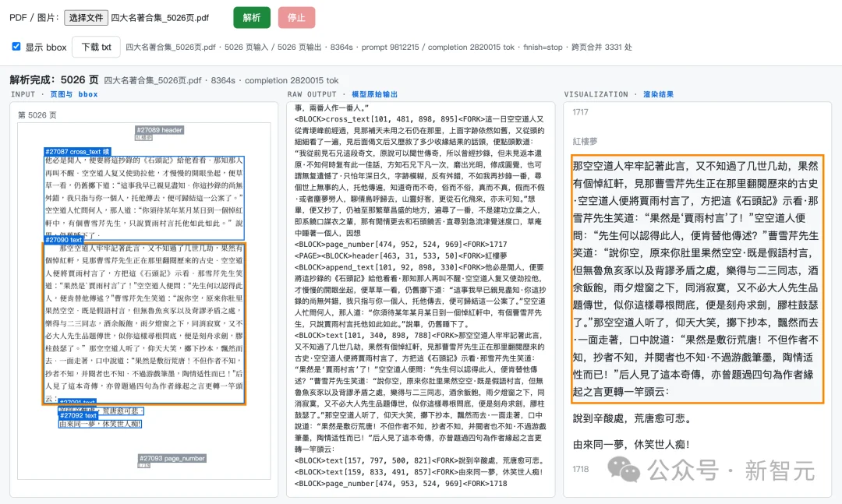Click 說到辛酸處,荒唐愈可悲 line in visualization
Image resolution: width=842 pixels, height=504 pixels.
(631, 418)
